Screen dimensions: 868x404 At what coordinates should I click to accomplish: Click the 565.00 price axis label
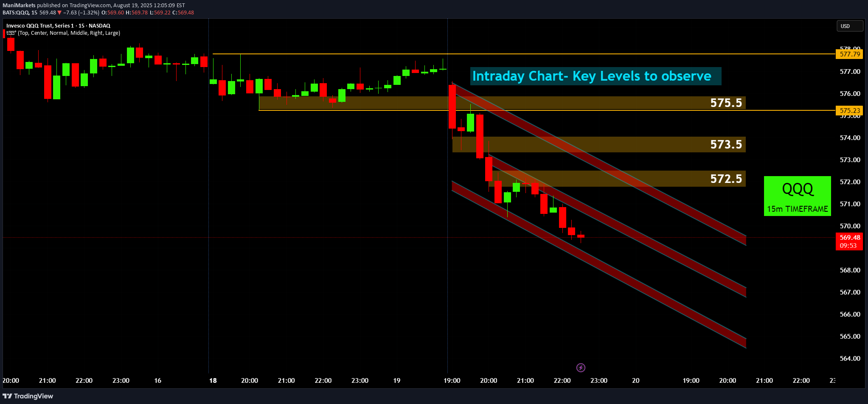(850, 337)
